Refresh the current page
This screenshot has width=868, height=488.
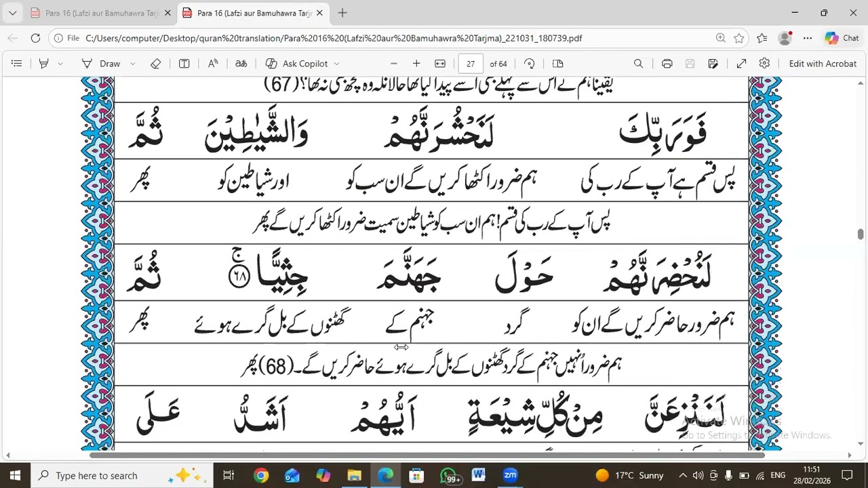35,38
